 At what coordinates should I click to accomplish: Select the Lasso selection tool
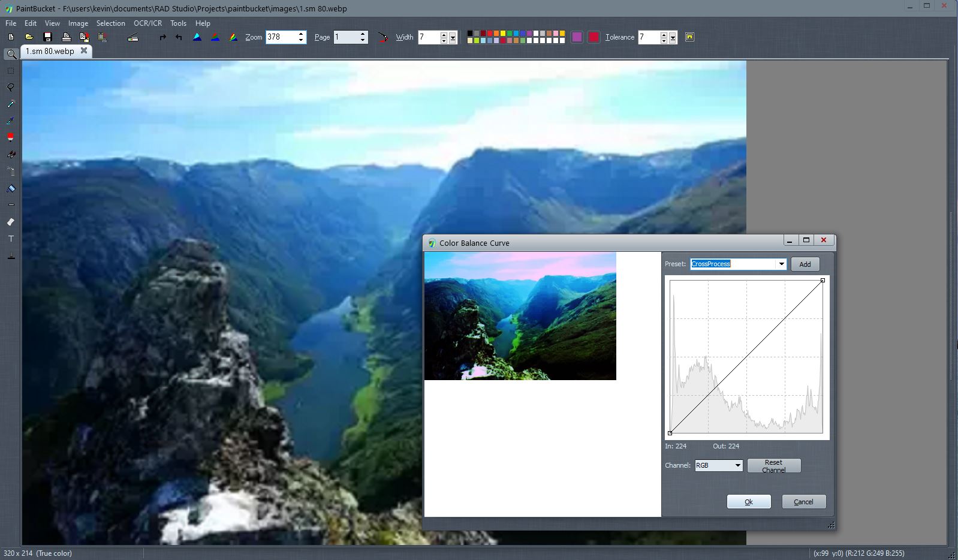(x=11, y=88)
